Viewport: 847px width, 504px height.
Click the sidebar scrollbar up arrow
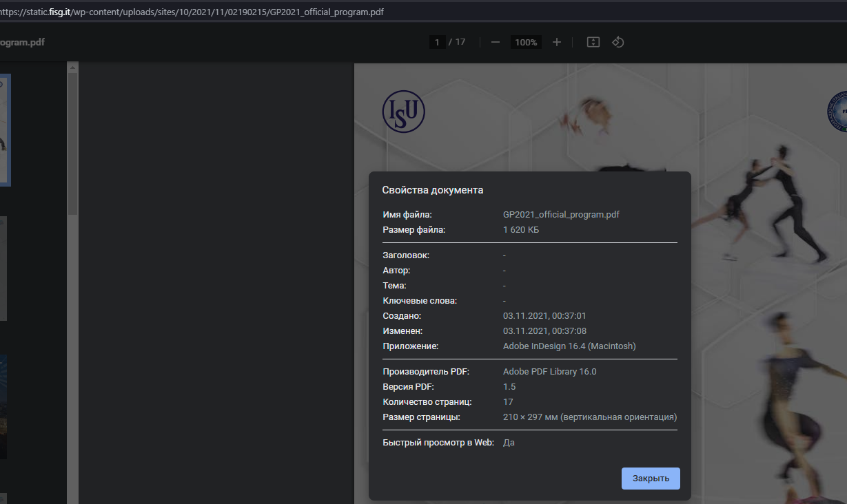[x=72, y=67]
